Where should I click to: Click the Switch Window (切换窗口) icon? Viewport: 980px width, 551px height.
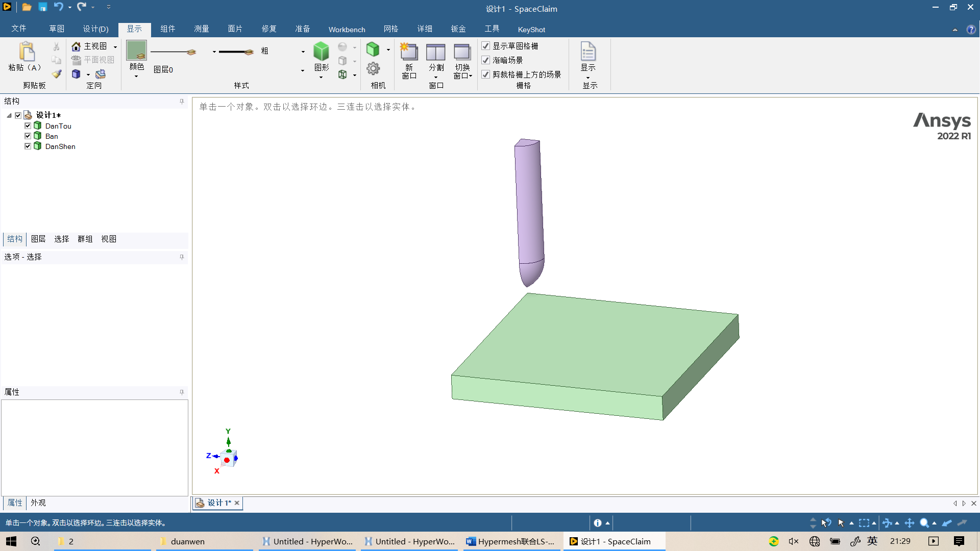pos(462,52)
